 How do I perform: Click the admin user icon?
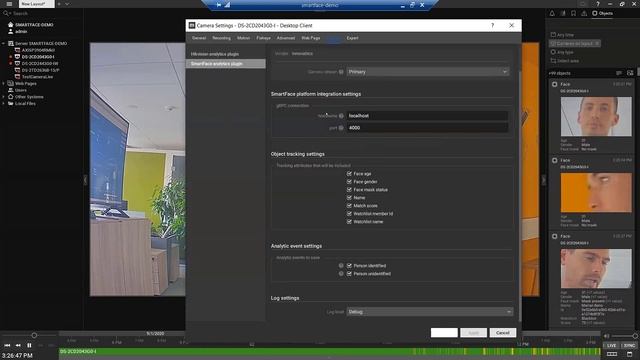11,31
